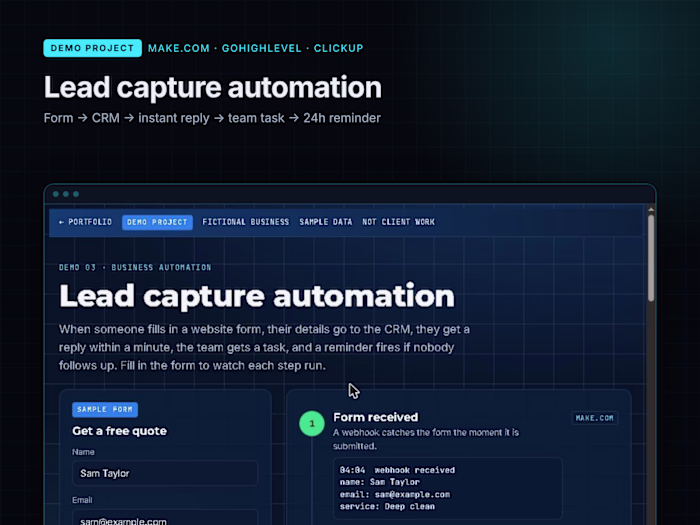
Task: Click the 'name: Sam Taylor' log line
Action: pyautogui.click(x=379, y=482)
